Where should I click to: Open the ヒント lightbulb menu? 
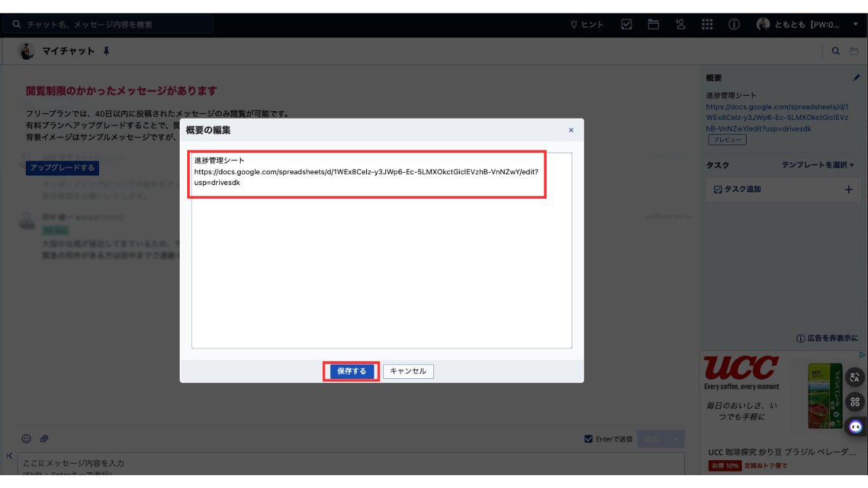pos(587,24)
